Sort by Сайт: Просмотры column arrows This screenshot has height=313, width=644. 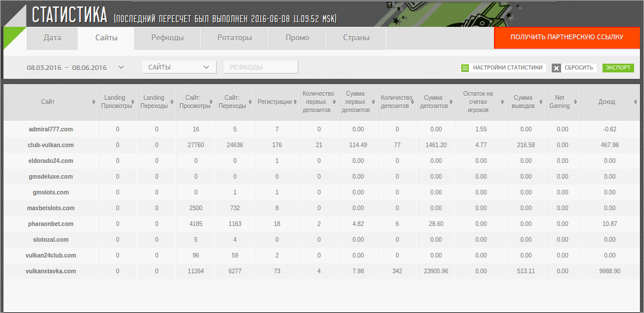click(x=211, y=102)
